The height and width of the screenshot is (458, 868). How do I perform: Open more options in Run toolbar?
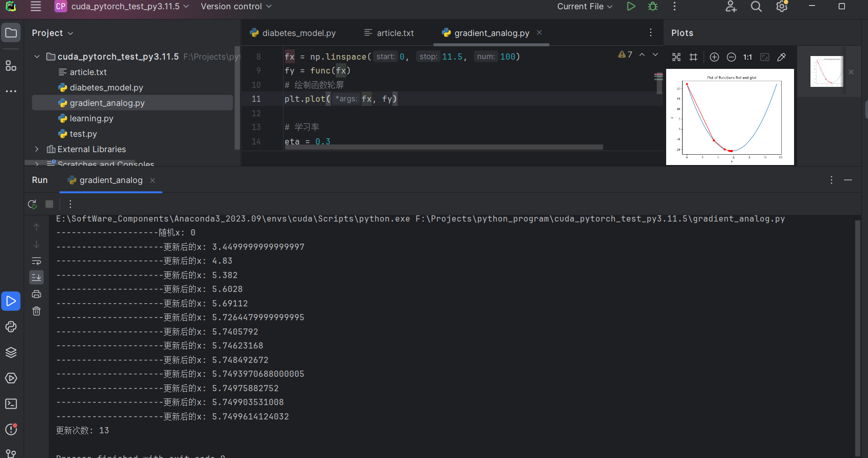[x=70, y=204]
